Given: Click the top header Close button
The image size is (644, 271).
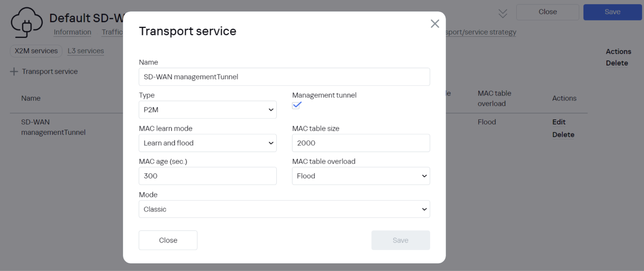Looking at the screenshot, I should tap(547, 12).
